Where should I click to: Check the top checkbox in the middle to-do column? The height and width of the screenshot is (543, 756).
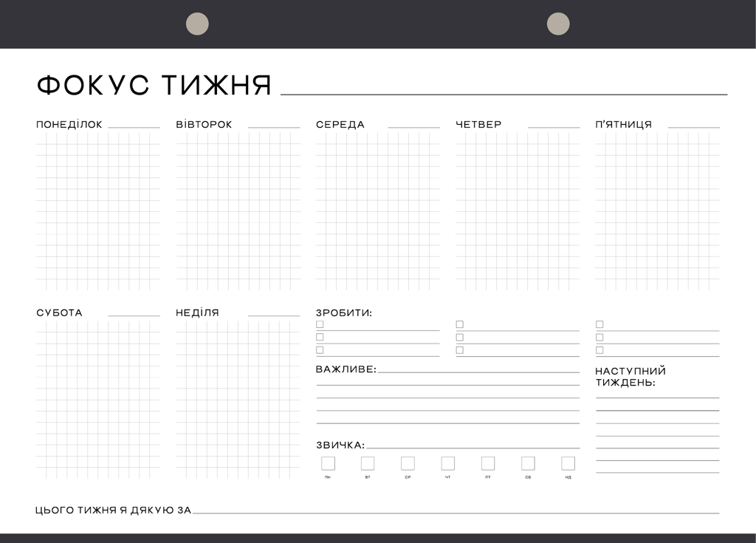click(x=459, y=324)
